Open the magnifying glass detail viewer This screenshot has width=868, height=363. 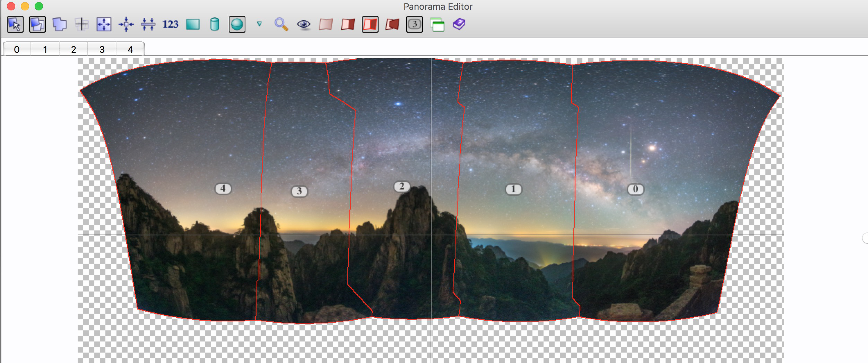[x=281, y=24]
